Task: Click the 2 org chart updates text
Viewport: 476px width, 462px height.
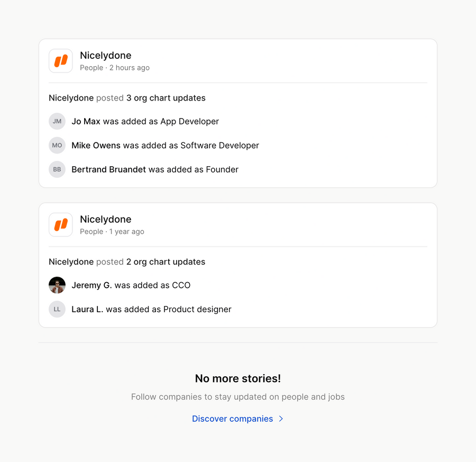Action: (166, 261)
